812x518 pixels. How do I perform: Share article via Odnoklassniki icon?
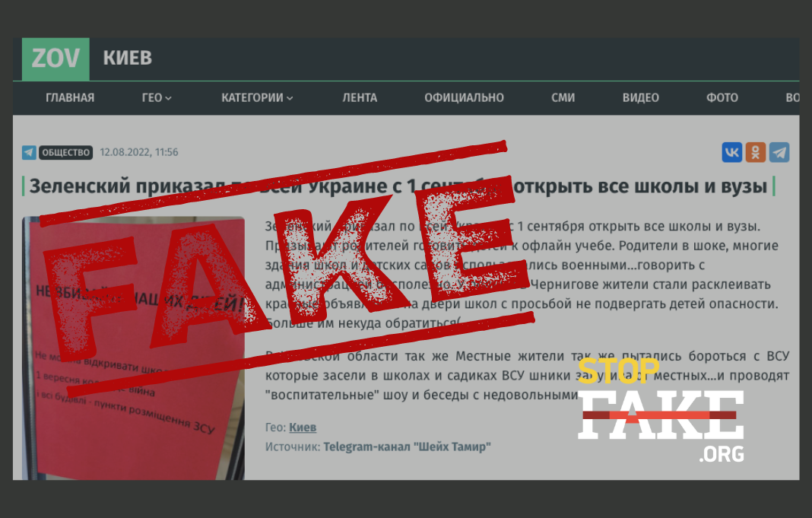[x=756, y=152]
